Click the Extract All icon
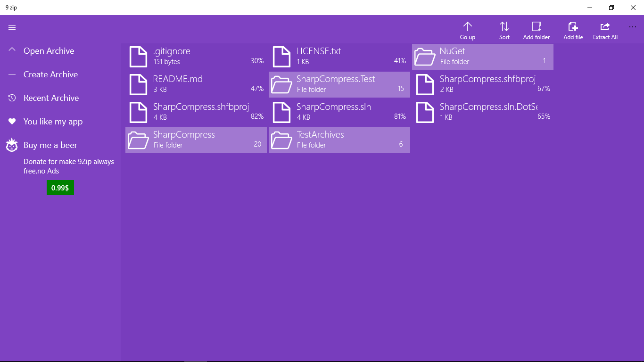Screen dimensions: 644x362 pyautogui.click(x=605, y=27)
